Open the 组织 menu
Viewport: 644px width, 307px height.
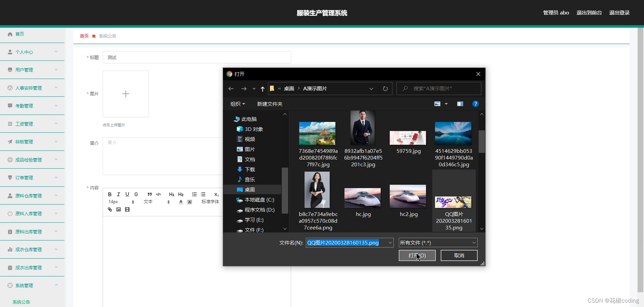tap(237, 104)
